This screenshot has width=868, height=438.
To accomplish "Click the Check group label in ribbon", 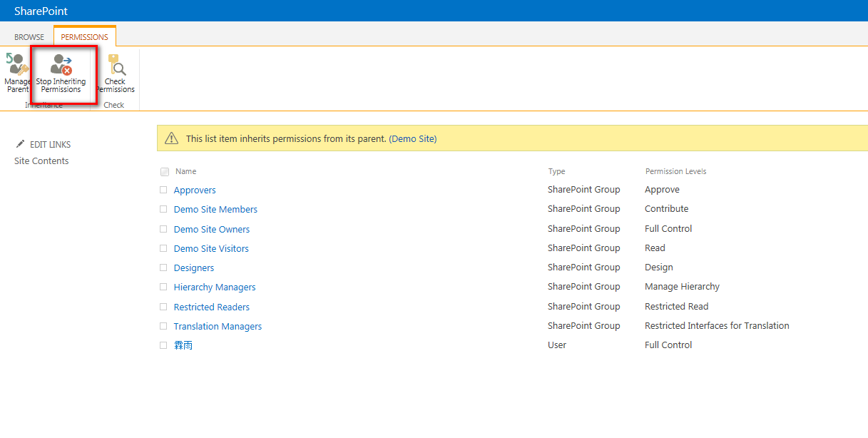I will 114,105.
